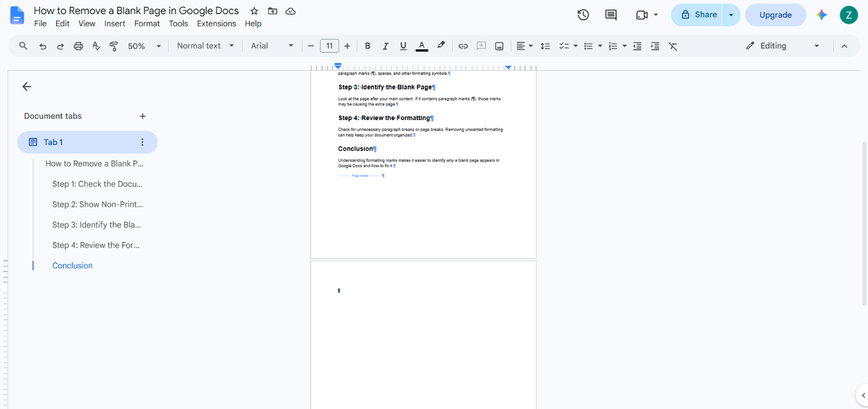Viewport: 868px width, 409px height.
Task: Click the Upgrade button
Action: click(775, 15)
